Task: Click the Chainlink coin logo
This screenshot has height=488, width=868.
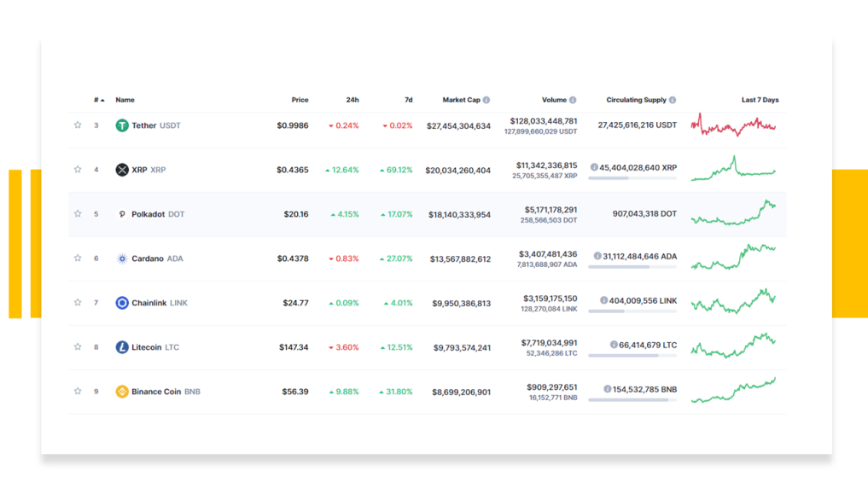Action: pyautogui.click(x=122, y=303)
